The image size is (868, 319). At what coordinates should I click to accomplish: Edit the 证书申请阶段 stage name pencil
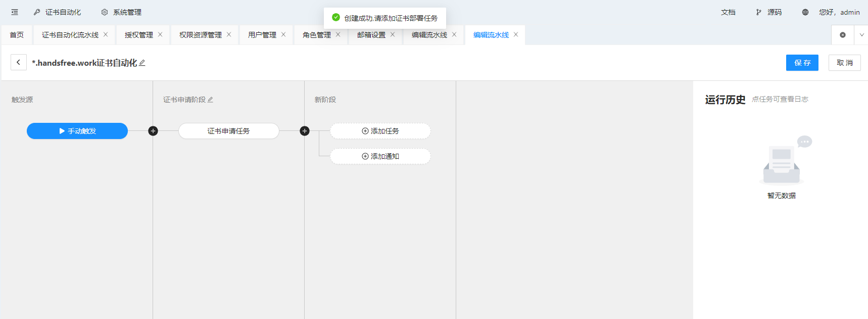tap(210, 100)
